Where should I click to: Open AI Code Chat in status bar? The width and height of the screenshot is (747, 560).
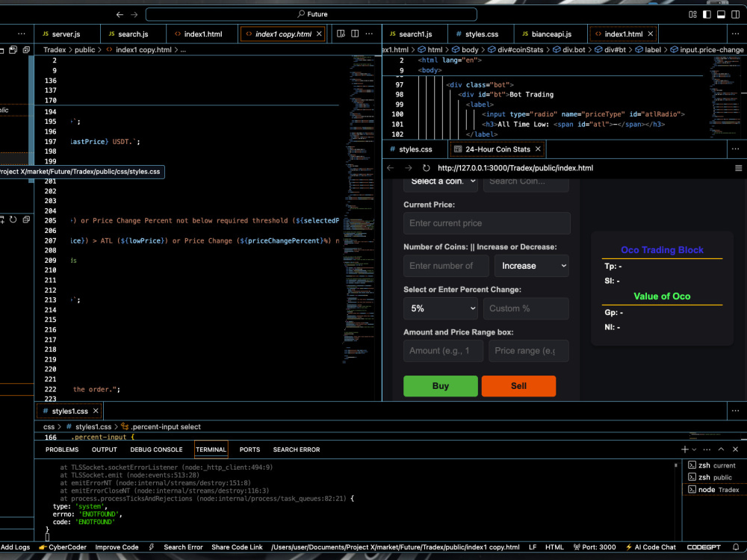click(651, 547)
